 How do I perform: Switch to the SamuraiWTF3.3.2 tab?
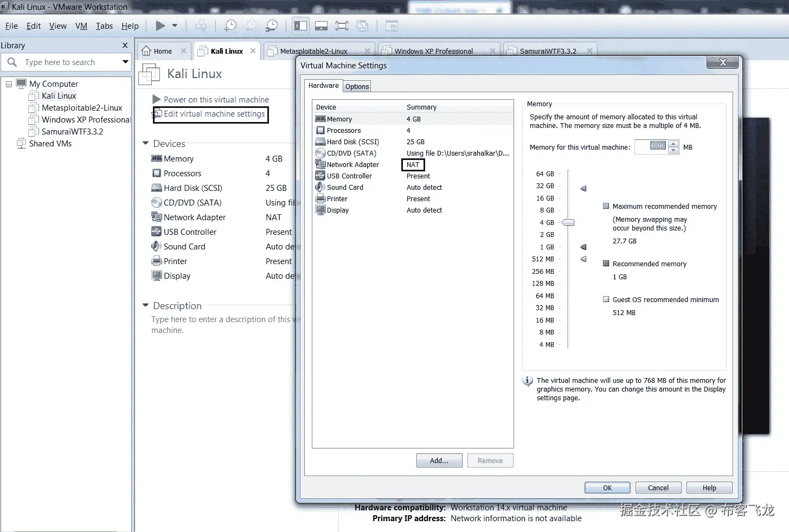[x=548, y=51]
